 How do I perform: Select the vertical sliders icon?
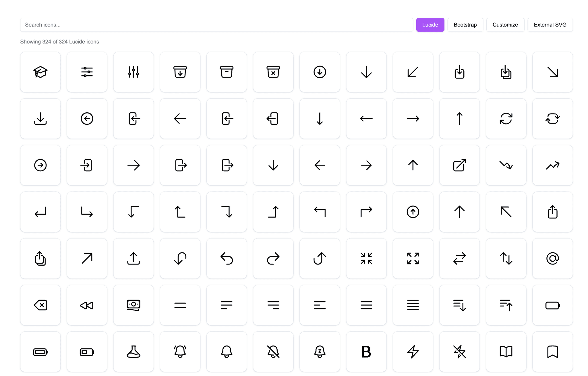133,72
